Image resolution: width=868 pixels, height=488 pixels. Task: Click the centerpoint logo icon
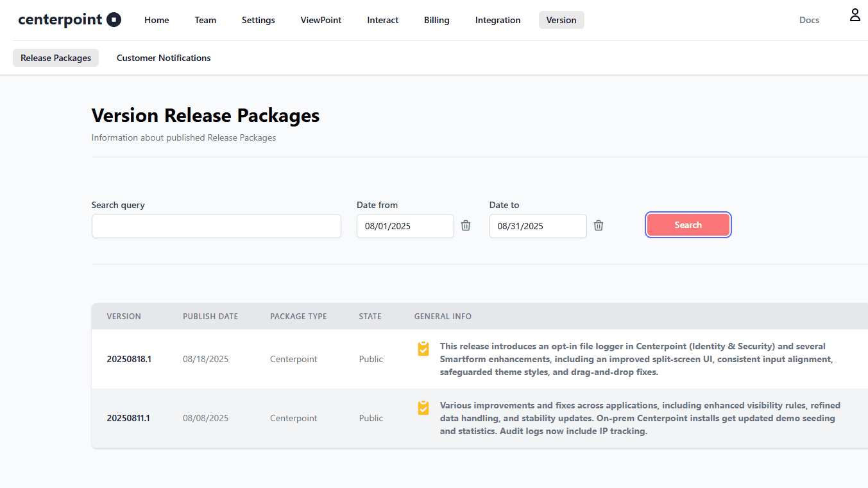click(x=114, y=19)
